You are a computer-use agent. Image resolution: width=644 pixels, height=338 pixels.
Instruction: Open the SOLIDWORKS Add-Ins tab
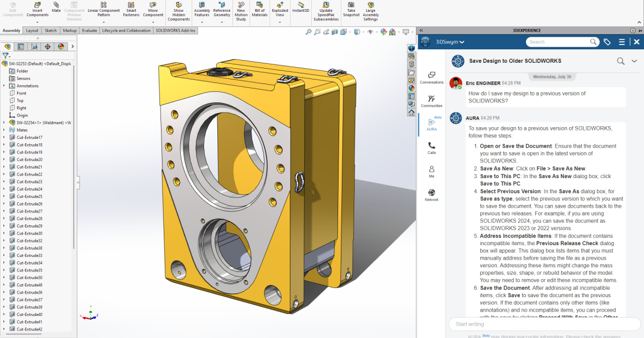[175, 31]
